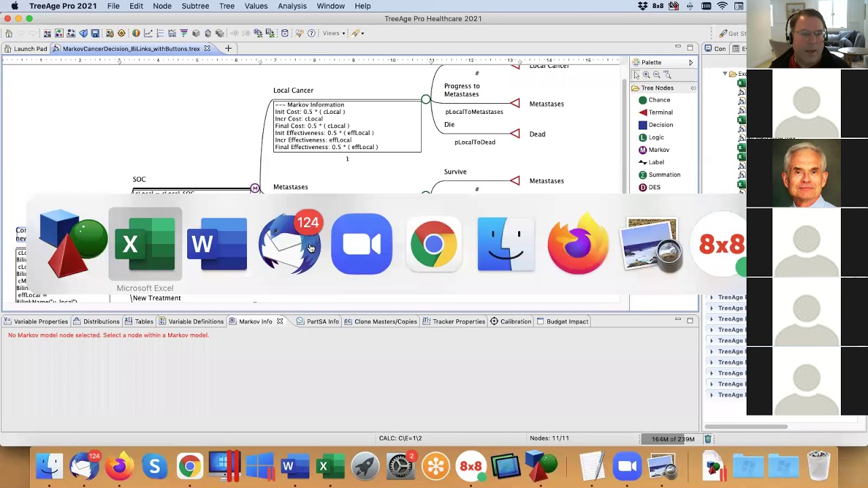Open System Preferences from the Dock
The height and width of the screenshot is (488, 868).
[400, 466]
